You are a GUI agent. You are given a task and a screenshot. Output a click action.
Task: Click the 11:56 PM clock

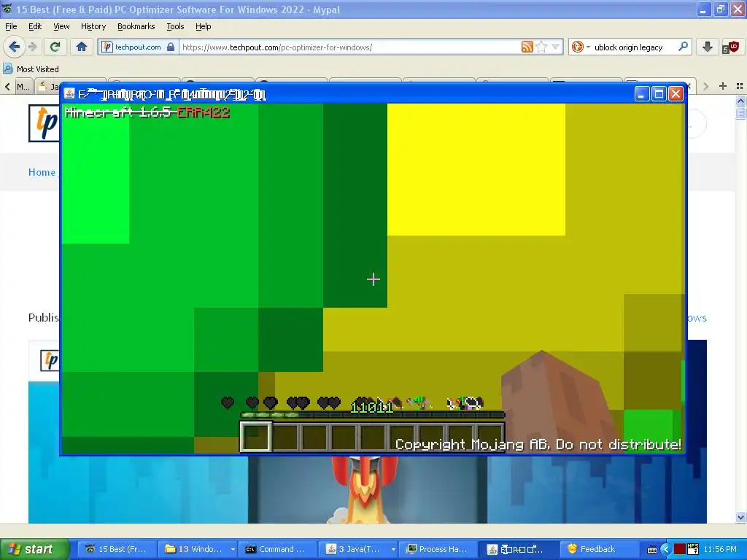(720, 549)
